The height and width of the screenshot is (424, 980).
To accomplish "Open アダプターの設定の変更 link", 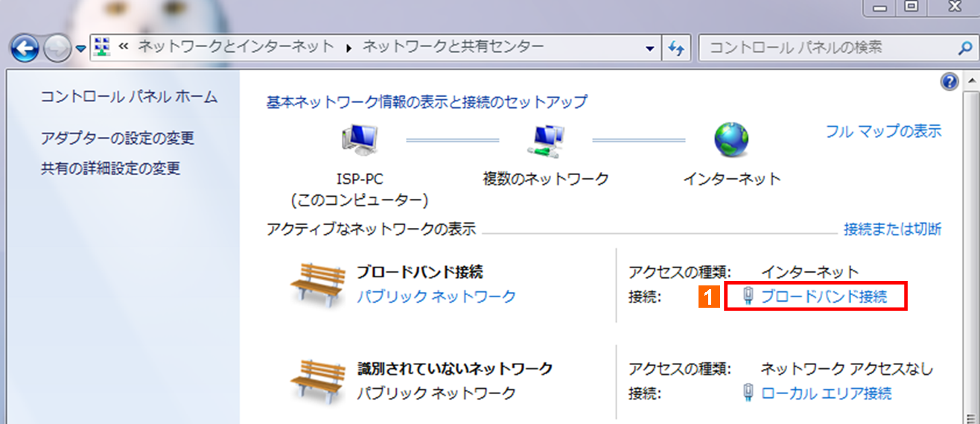I will [118, 138].
